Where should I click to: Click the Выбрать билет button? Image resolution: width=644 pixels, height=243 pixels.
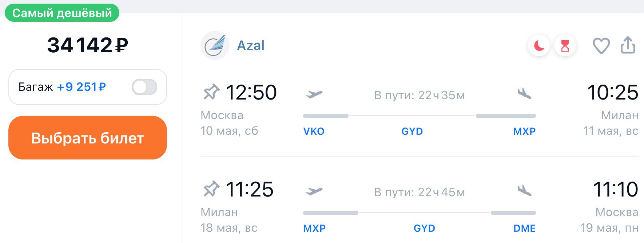click(88, 138)
